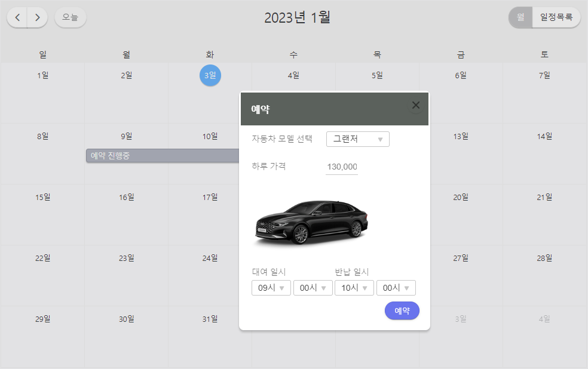This screenshot has width=588, height=369.
Task: Expand the return minute 00시 dropdown
Action: coord(396,288)
